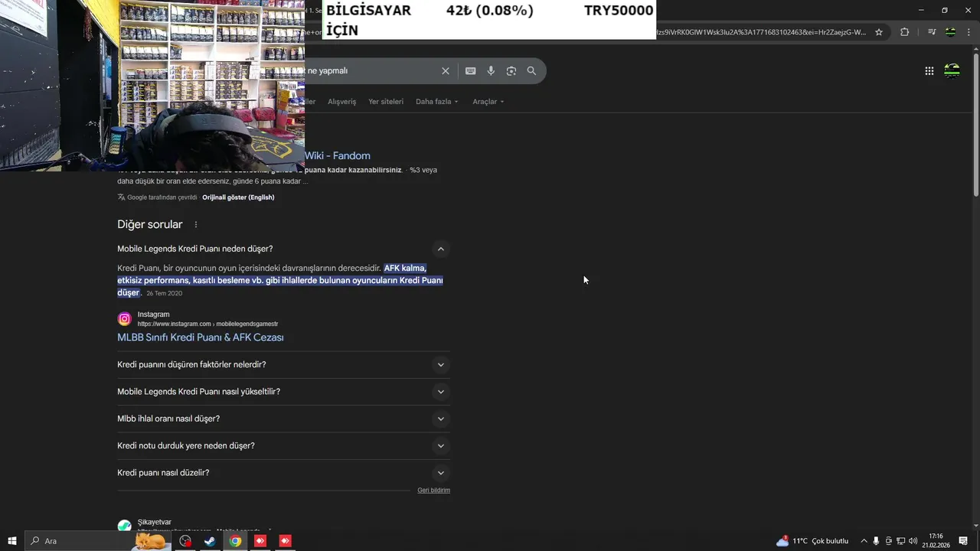
Task: Open more options next to Diğer sorular
Action: (x=196, y=225)
